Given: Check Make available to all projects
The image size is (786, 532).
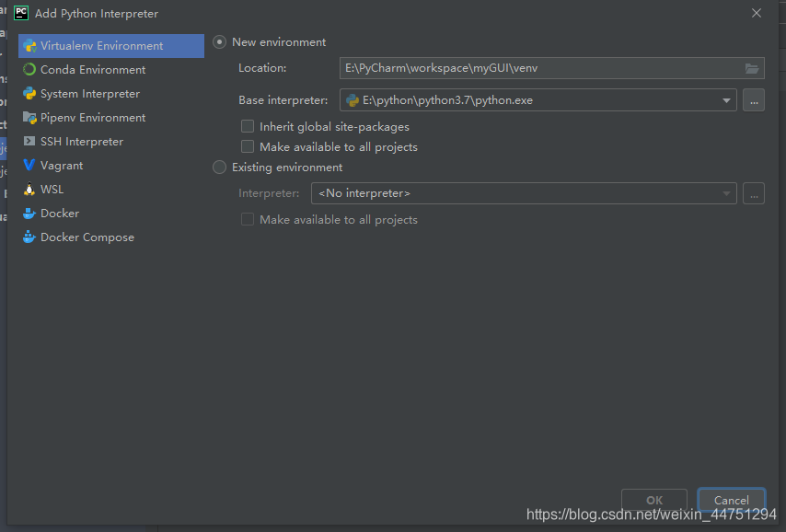Looking at the screenshot, I should click(247, 146).
